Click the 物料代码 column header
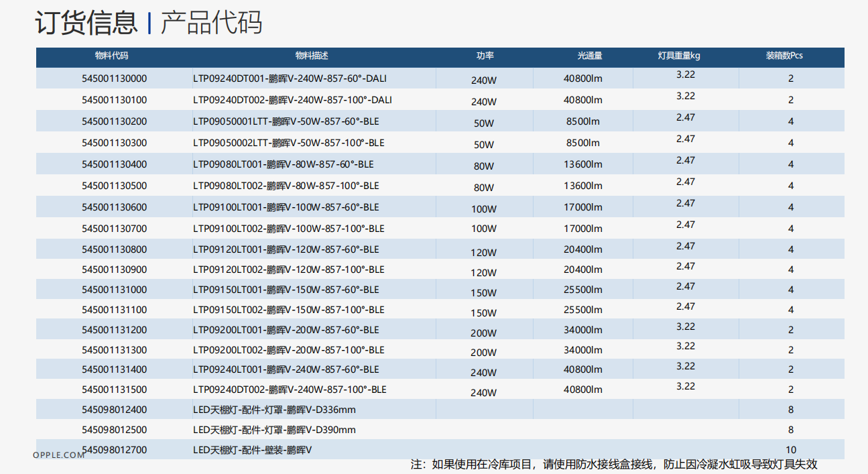 (x=111, y=56)
